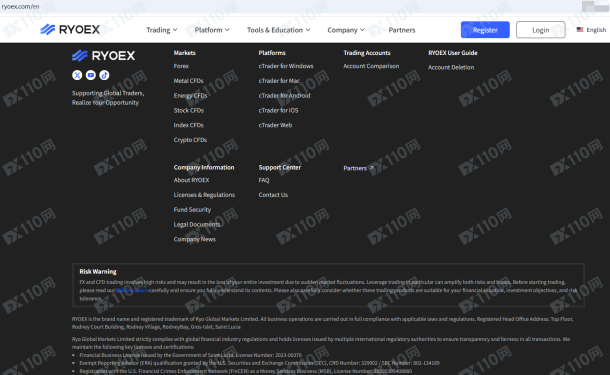Screen dimensions: 610x375
Task: Click the Risk Warning heading
Action: [98, 272]
